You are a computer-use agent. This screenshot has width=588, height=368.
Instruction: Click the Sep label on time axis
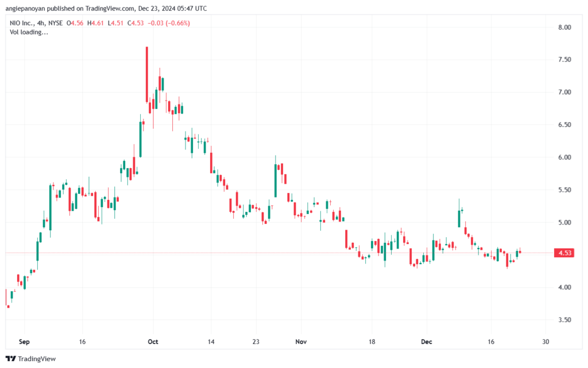click(24, 342)
